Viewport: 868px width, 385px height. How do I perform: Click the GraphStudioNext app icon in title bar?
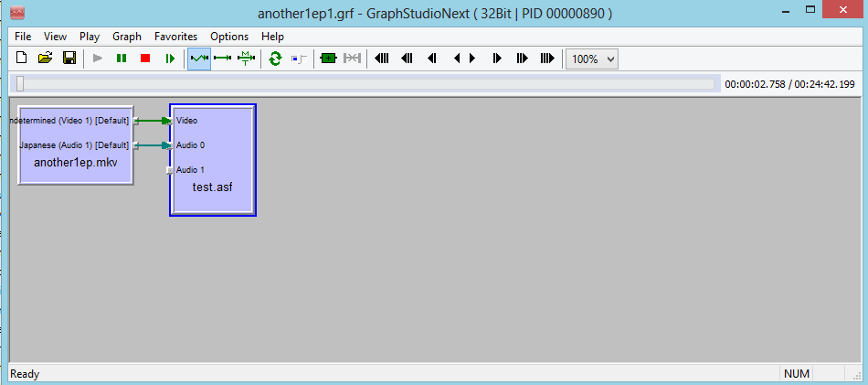[17, 13]
